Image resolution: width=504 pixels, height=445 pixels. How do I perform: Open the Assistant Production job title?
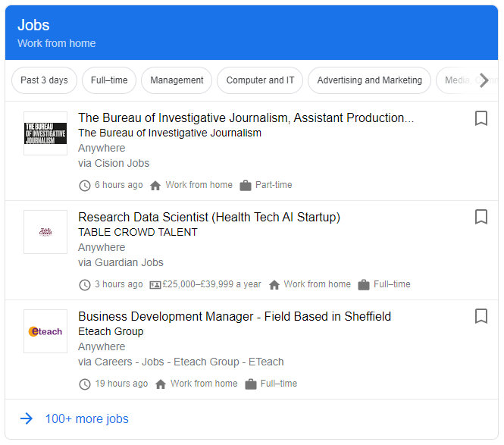pyautogui.click(x=246, y=118)
